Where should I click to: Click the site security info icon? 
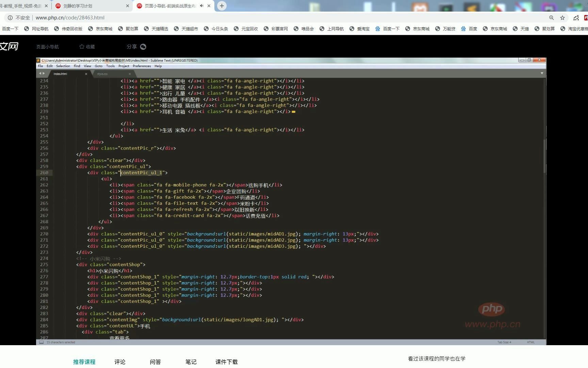tap(10, 18)
